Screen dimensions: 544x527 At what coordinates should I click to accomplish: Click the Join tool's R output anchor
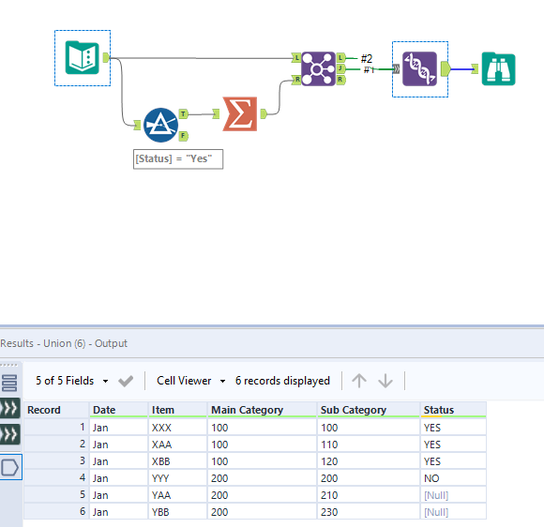[340, 79]
